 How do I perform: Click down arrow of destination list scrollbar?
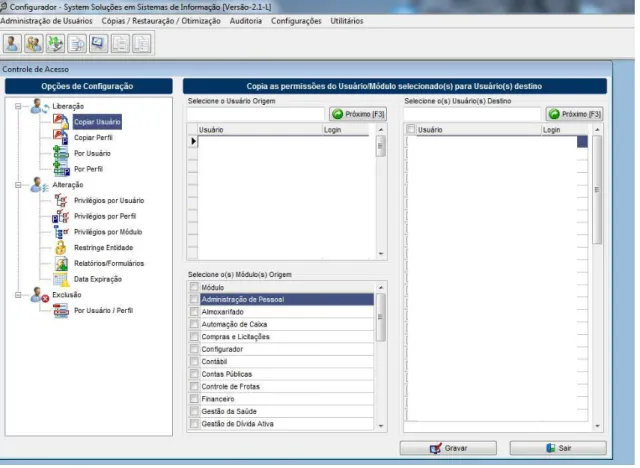coord(598,427)
